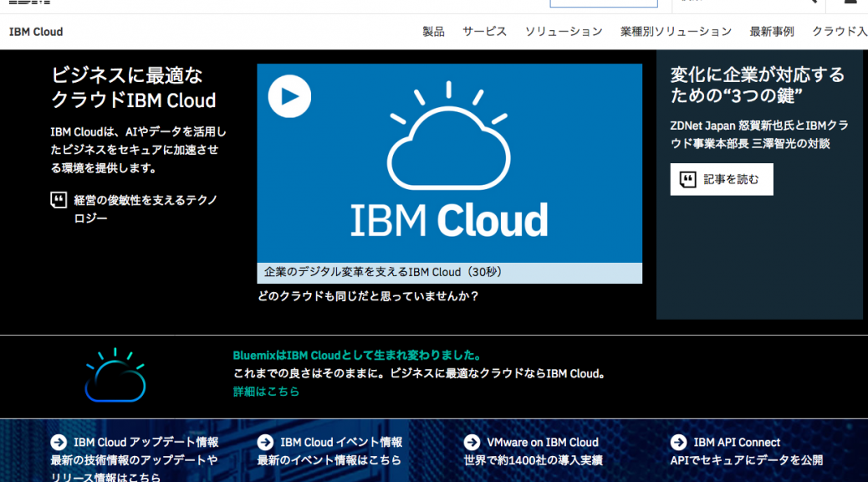
Task: Click the search input field at the top
Action: coord(604,3)
